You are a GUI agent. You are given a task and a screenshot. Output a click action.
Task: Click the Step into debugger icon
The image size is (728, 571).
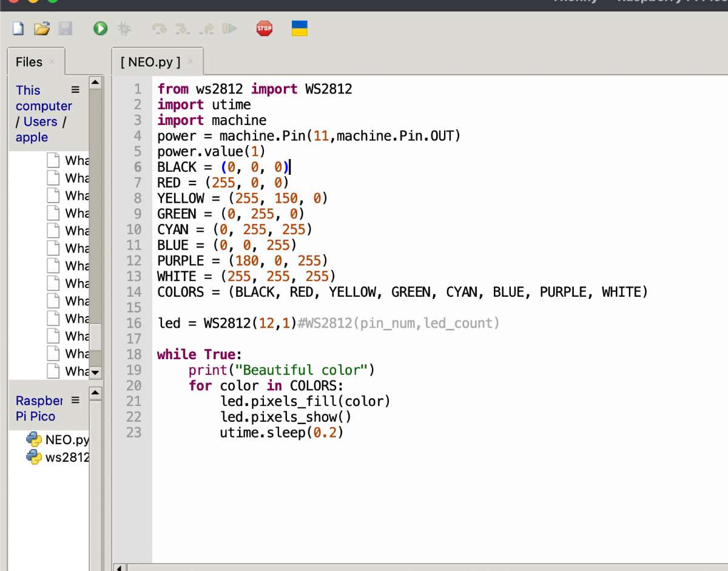point(182,28)
